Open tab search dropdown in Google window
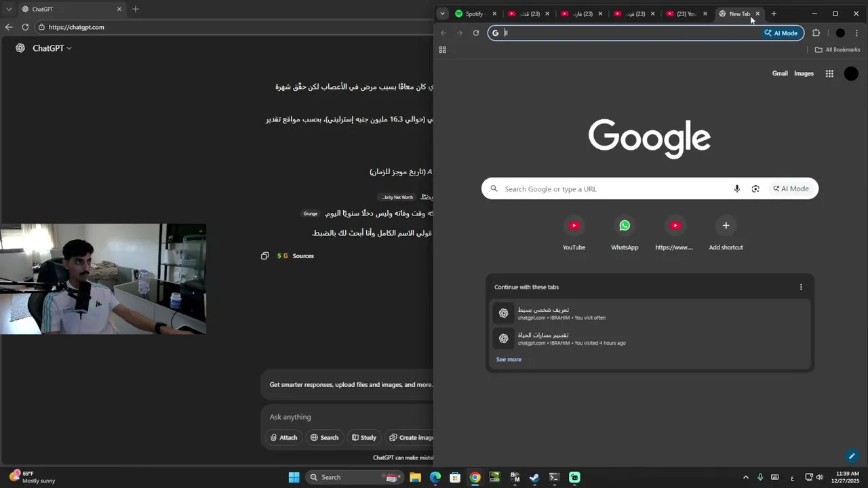868x488 pixels. point(443,14)
